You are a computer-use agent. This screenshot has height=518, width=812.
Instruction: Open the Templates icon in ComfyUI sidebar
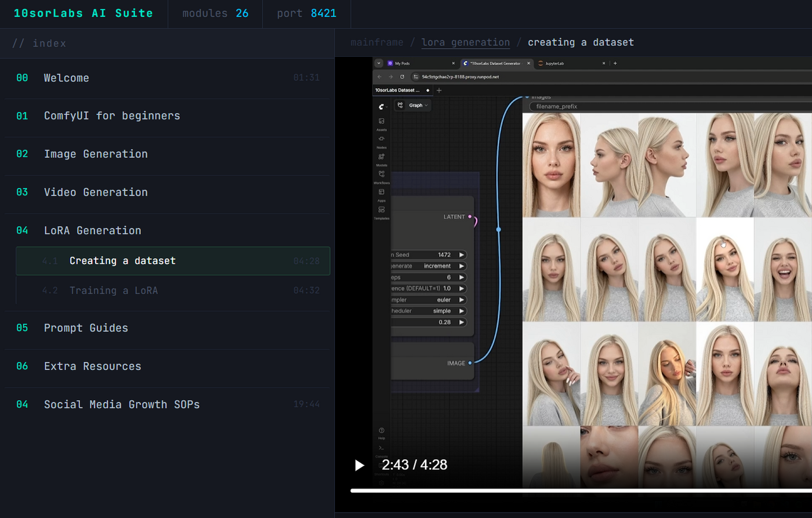pyautogui.click(x=382, y=212)
